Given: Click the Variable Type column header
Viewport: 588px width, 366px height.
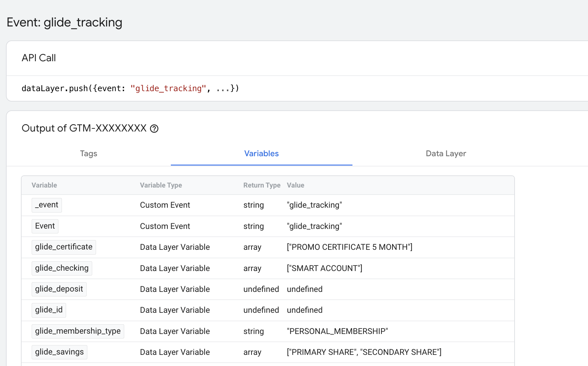Looking at the screenshot, I should click(161, 185).
